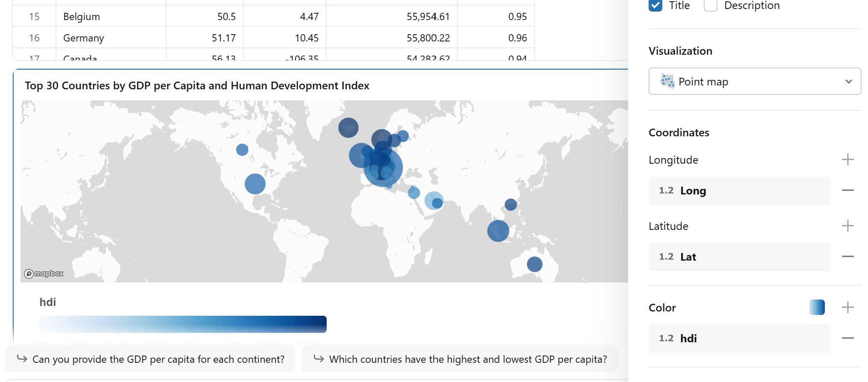This screenshot has width=868, height=382.
Task: Click the plus icon next to Latitude
Action: click(x=847, y=226)
